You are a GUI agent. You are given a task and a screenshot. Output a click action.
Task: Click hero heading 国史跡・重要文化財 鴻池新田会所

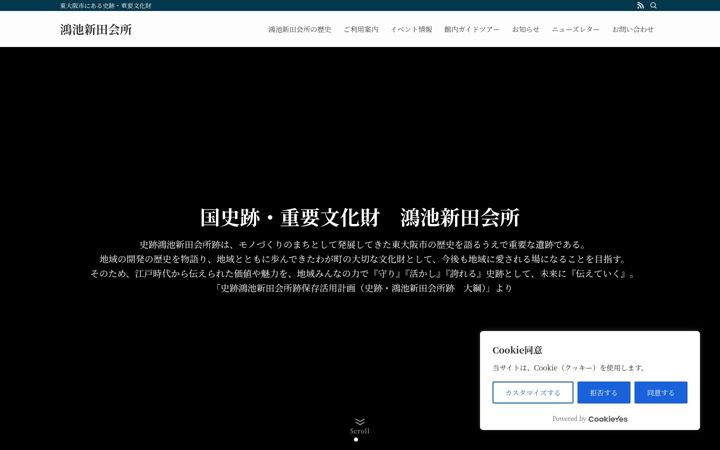tap(360, 218)
